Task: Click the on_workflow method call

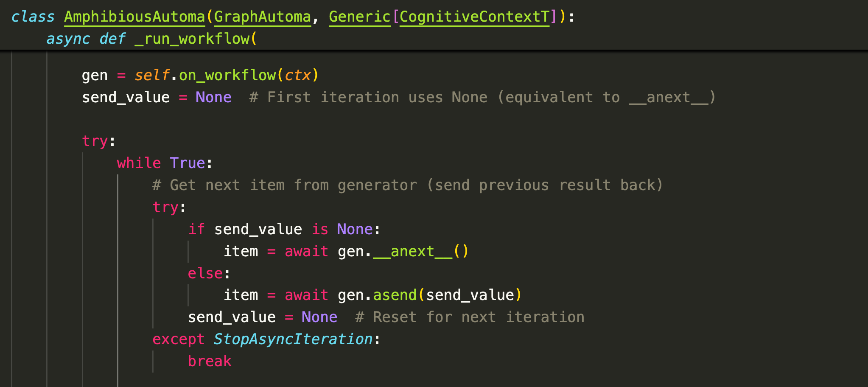Action: click(x=227, y=76)
